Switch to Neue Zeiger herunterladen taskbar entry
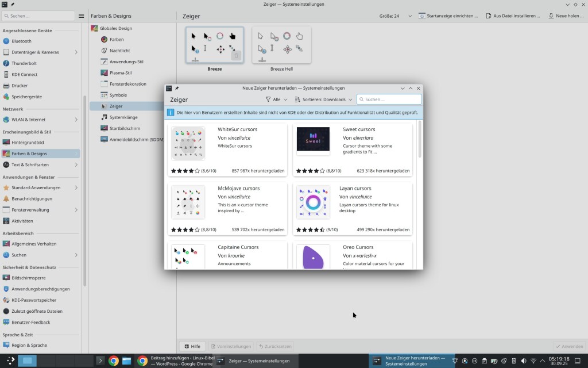The height and width of the screenshot is (368, 588). click(x=411, y=361)
